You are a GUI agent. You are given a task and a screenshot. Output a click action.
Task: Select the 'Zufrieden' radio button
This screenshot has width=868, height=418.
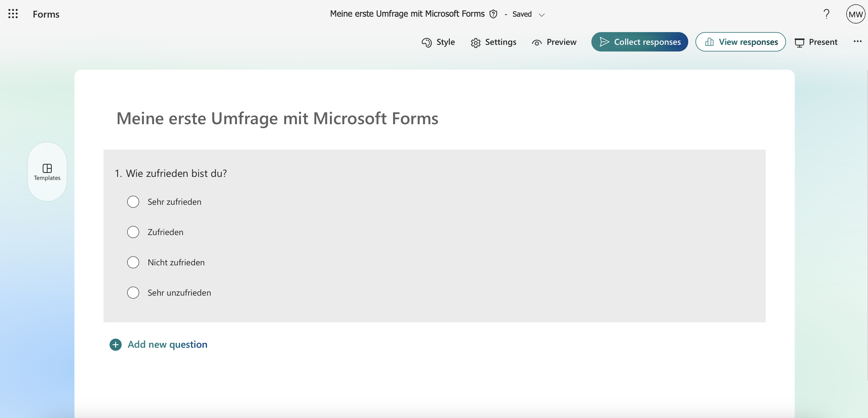(x=133, y=232)
